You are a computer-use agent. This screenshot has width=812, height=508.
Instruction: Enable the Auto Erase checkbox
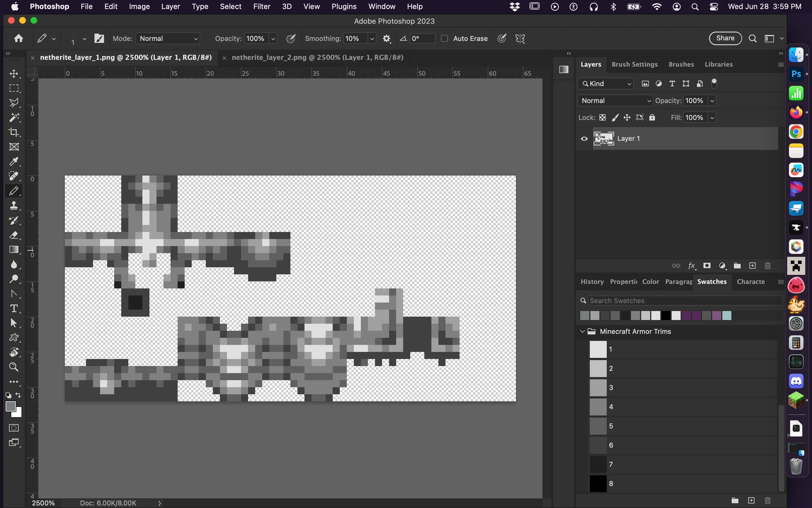[x=444, y=38]
